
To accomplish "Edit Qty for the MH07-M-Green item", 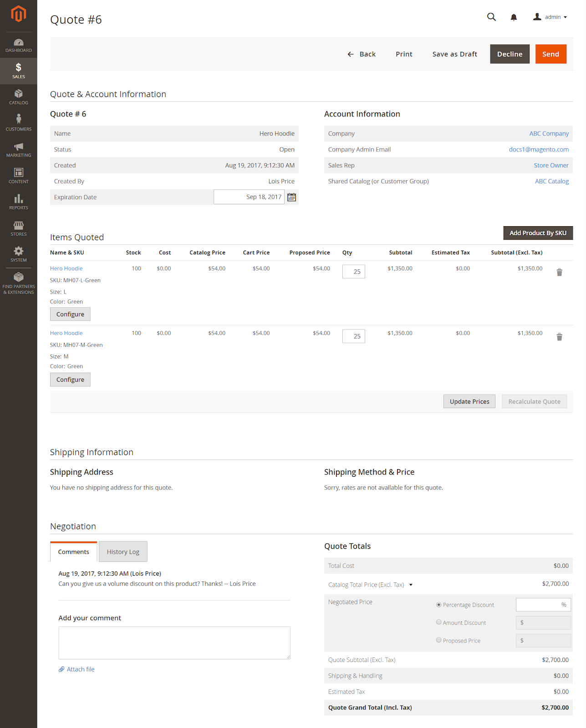I will tap(354, 336).
